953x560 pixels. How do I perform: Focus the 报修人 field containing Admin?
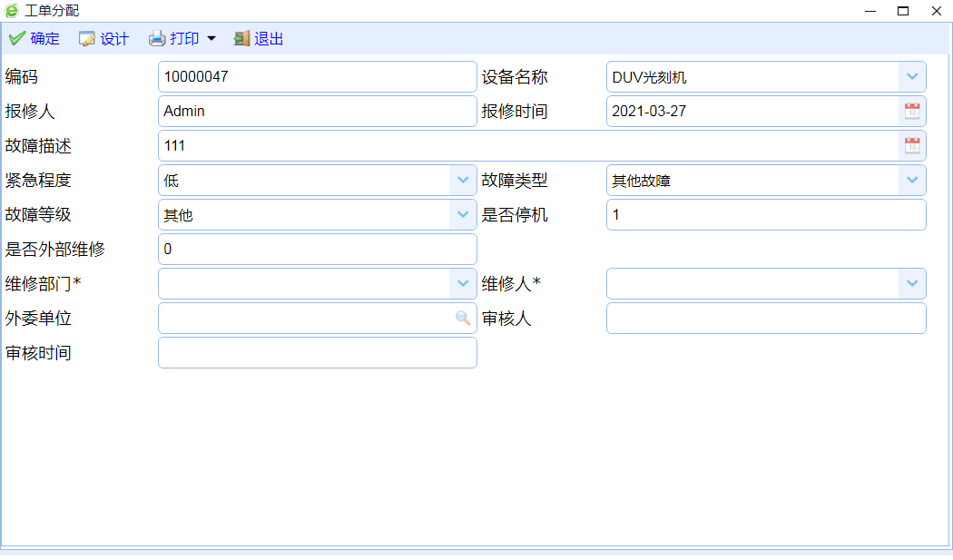click(318, 112)
